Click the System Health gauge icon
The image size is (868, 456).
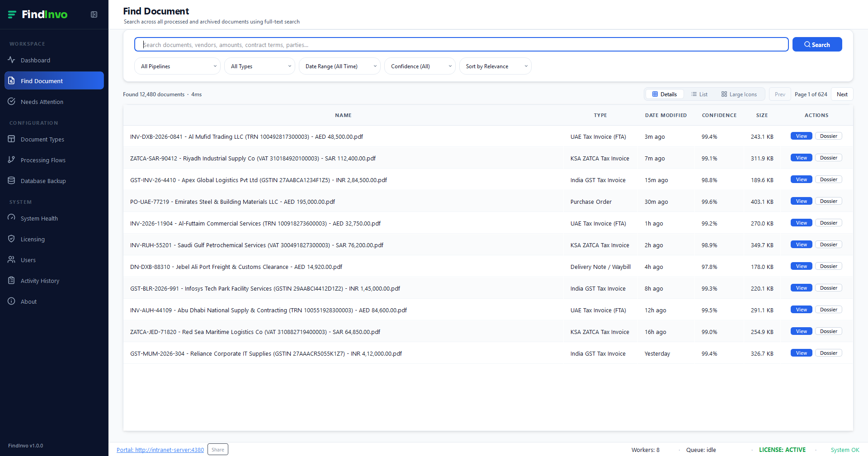click(11, 218)
